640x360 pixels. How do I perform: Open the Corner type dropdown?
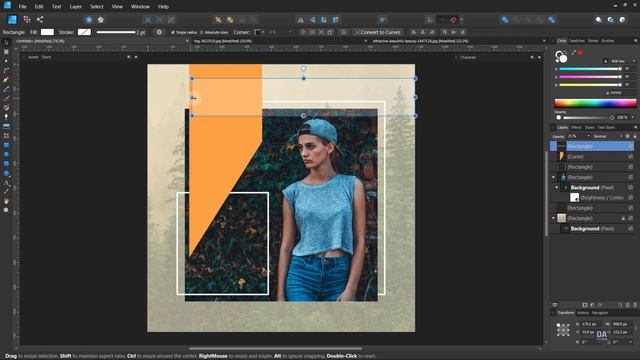(260, 32)
